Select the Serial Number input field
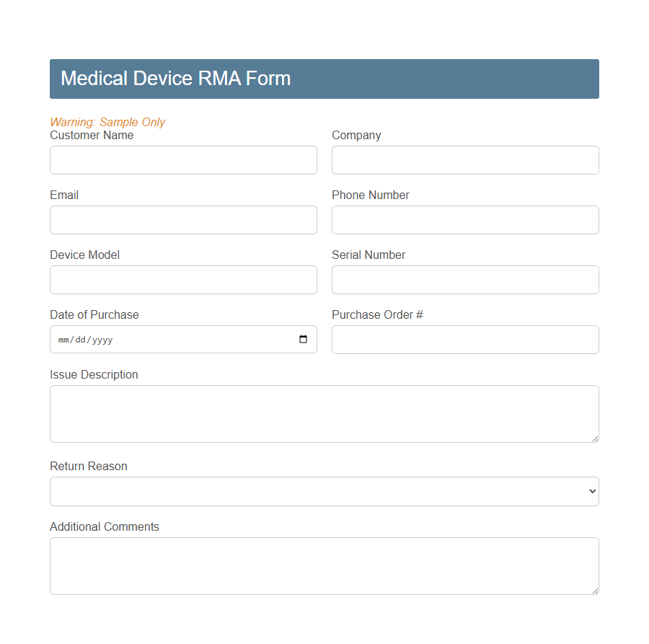Viewport: 649px width, 644px height. pos(465,279)
